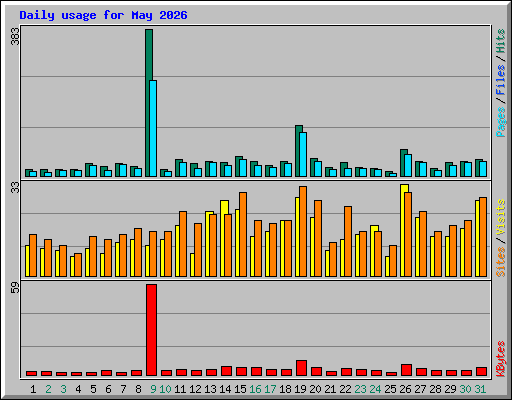Select day label 13 on the axis
The width and height of the screenshot is (512, 400).
pos(210,389)
